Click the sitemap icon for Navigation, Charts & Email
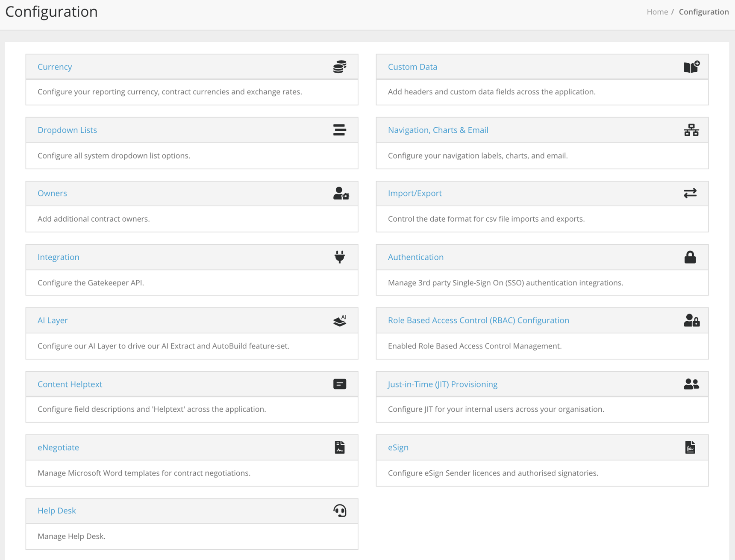Screen dimensions: 735x560 [x=691, y=130]
